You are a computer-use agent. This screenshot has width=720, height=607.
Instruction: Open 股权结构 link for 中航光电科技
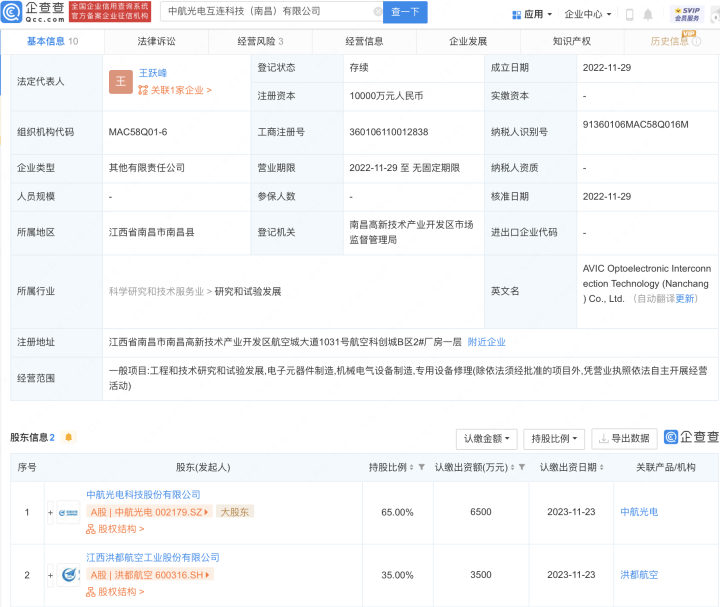click(115, 529)
